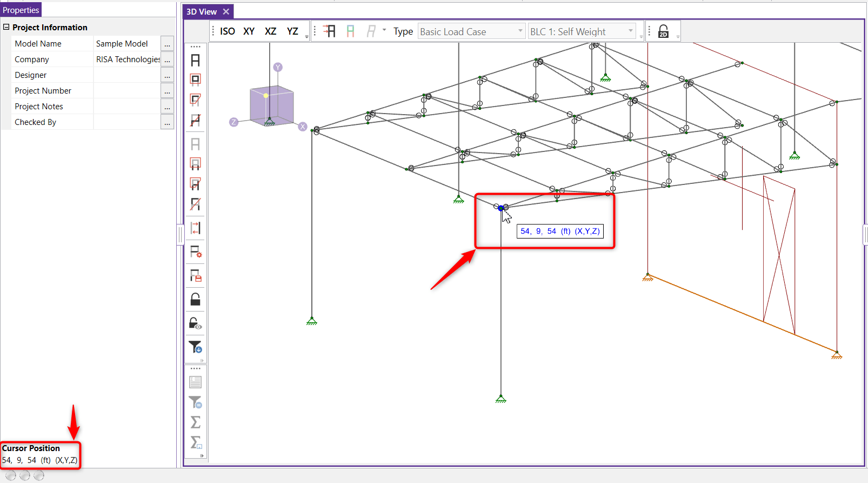The image size is (868, 483).
Task: Click the purple orientation cube widget
Action: (x=271, y=105)
